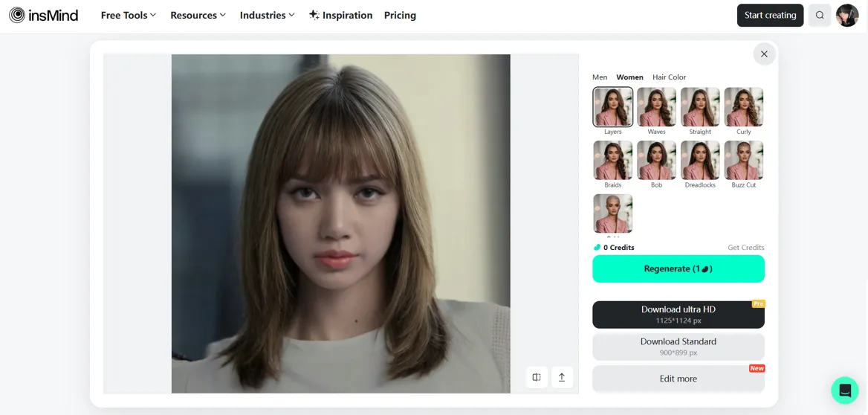Click the insMind logo
868x415 pixels.
pos(44,15)
